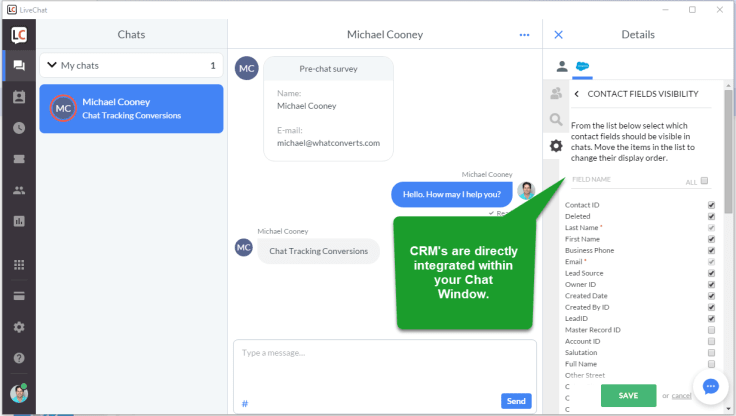The image size is (736, 416).
Task: Click michael@whatconverts.com email text
Action: [x=328, y=143]
